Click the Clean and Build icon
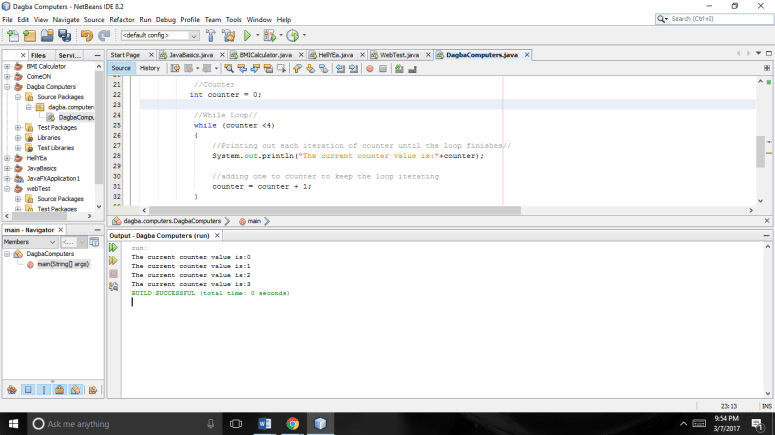Viewport: 775px width, 435px height. point(228,35)
